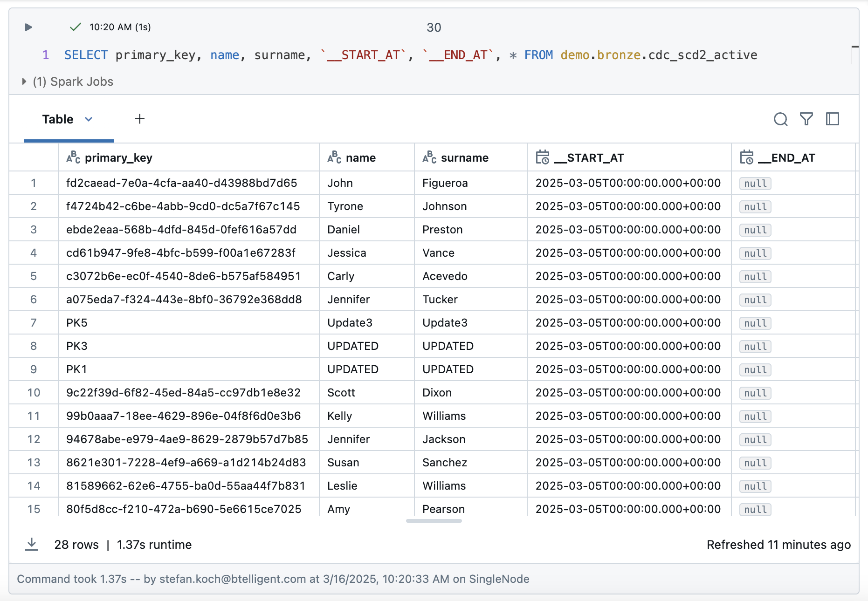Expand the Spark Jobs section
868x601 pixels.
pos(24,82)
